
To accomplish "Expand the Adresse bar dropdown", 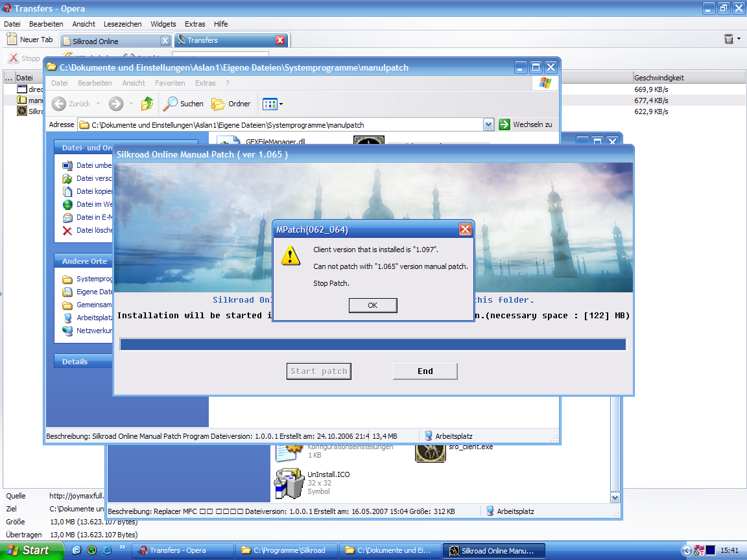I will [x=488, y=124].
